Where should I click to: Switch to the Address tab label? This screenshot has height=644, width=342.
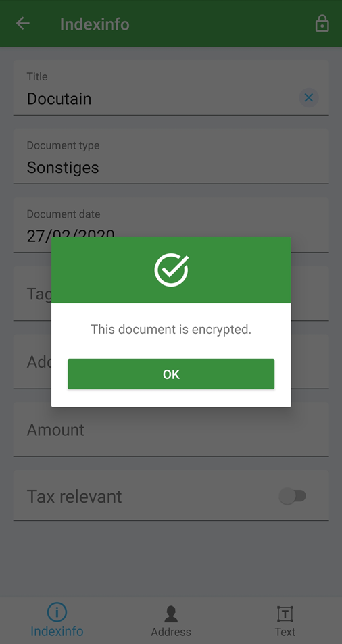pos(171,632)
